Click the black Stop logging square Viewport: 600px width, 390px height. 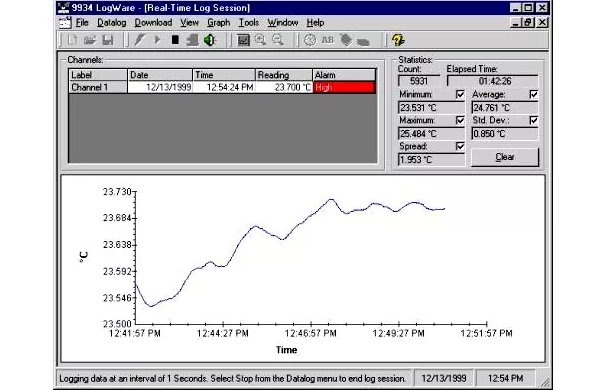coord(175,40)
